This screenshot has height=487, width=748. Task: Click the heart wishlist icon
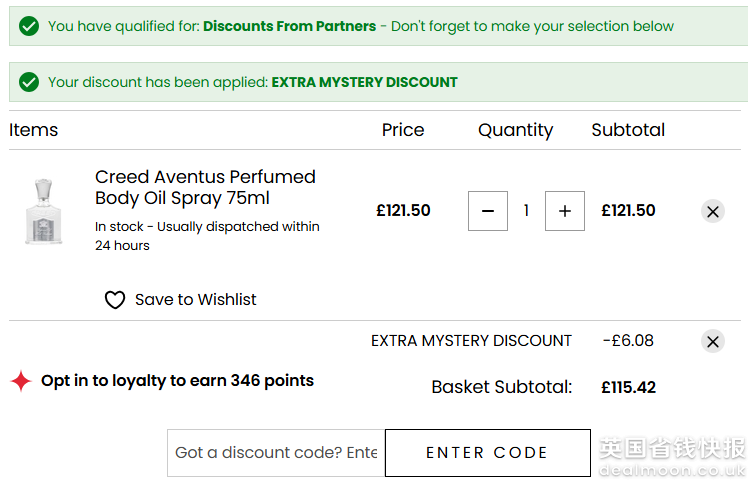(115, 300)
